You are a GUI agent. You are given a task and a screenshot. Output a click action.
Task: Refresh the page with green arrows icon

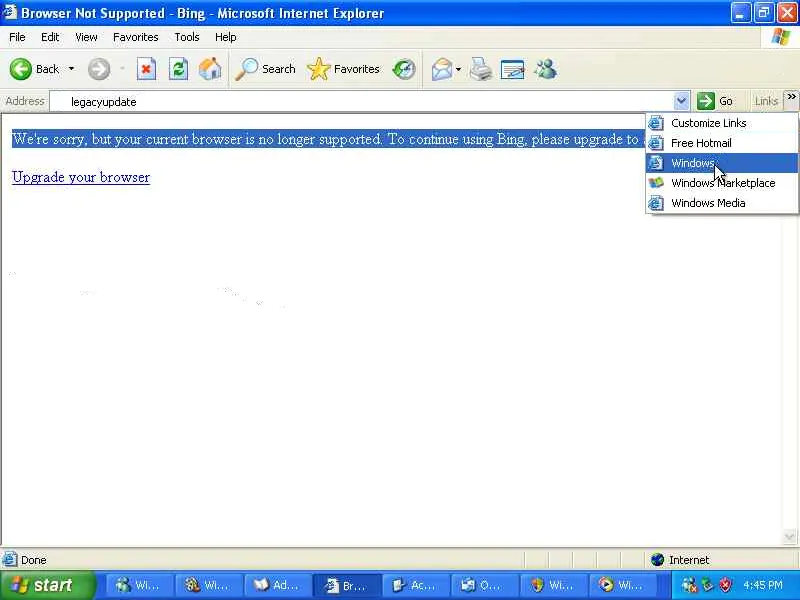click(178, 69)
